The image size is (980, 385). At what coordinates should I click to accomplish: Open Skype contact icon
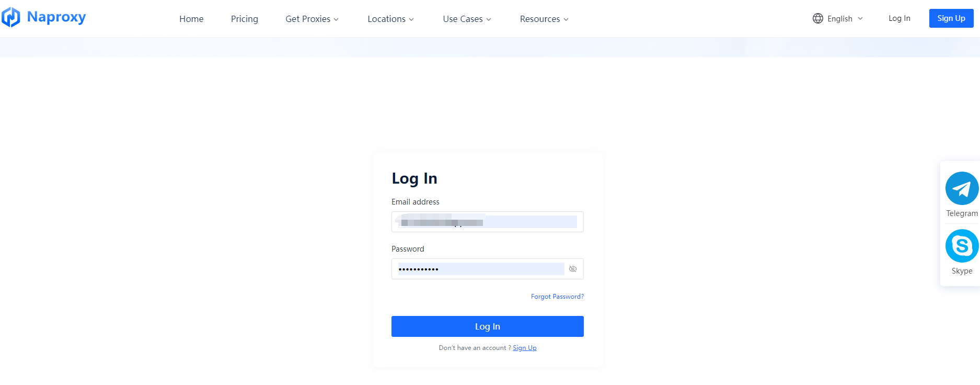pyautogui.click(x=962, y=246)
